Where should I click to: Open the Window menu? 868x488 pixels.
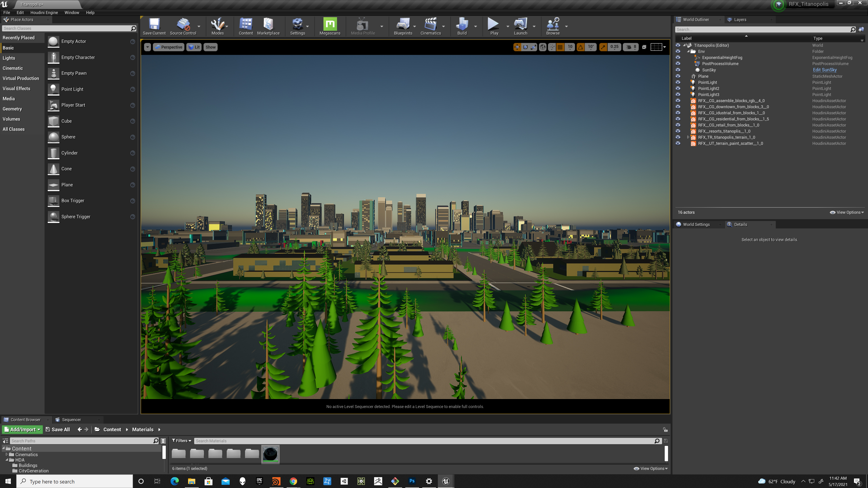point(72,12)
